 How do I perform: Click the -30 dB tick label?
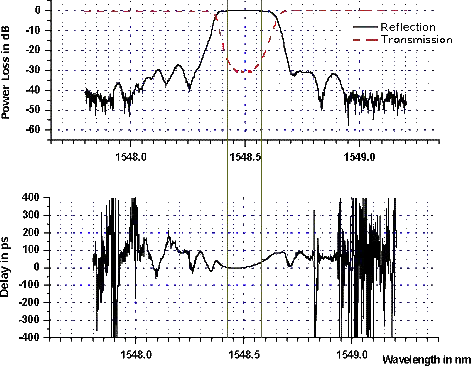point(34,70)
